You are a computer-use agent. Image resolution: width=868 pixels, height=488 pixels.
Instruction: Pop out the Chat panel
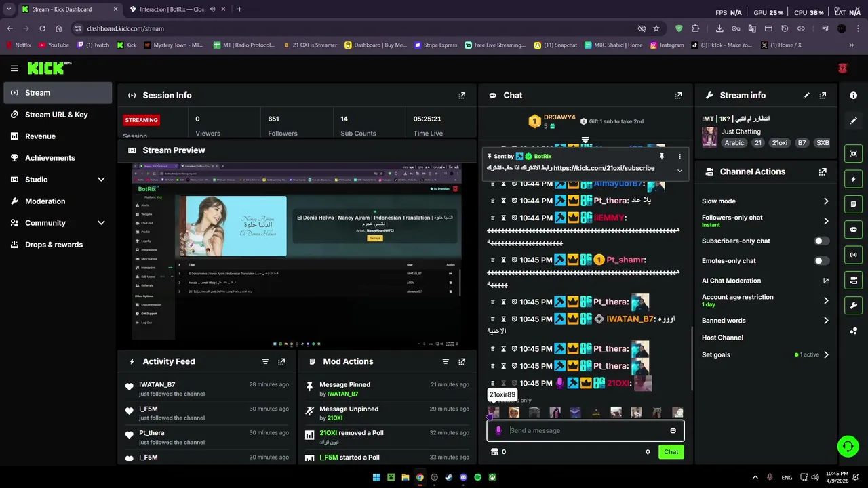(x=678, y=96)
